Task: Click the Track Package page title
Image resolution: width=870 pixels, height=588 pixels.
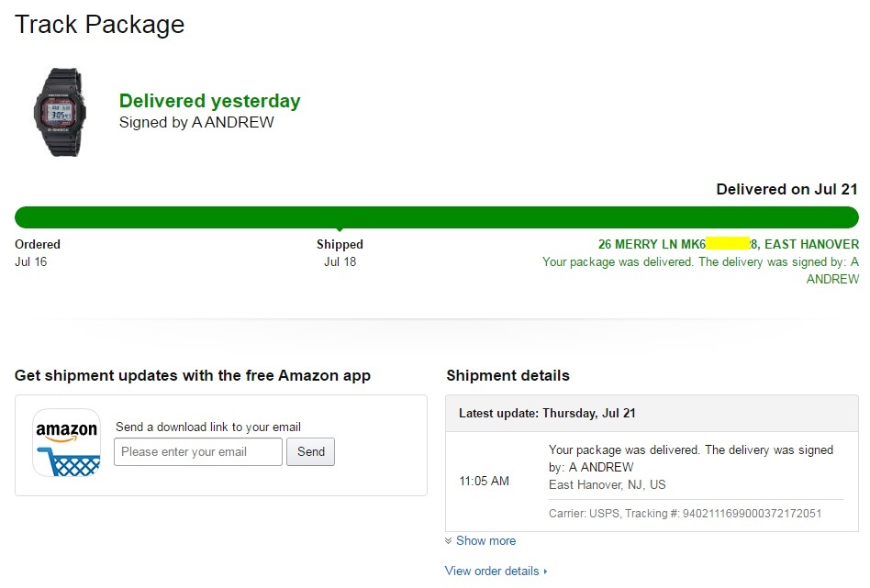Action: [x=100, y=24]
